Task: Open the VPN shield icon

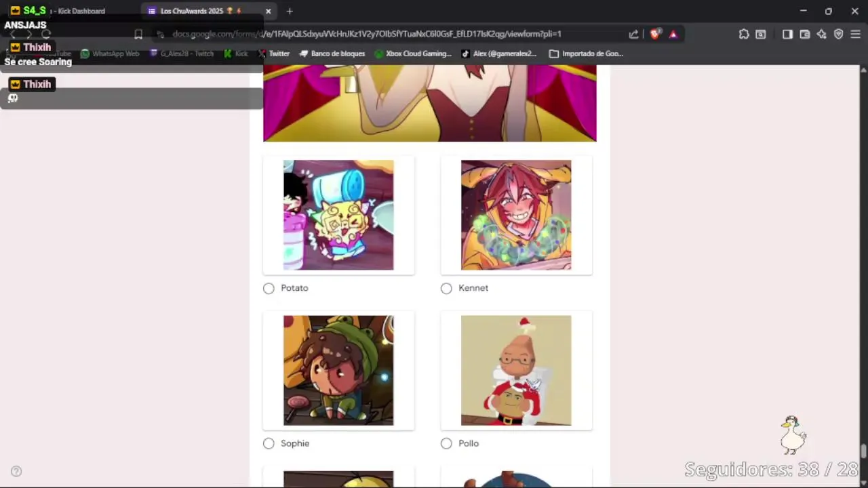Action: (x=839, y=34)
